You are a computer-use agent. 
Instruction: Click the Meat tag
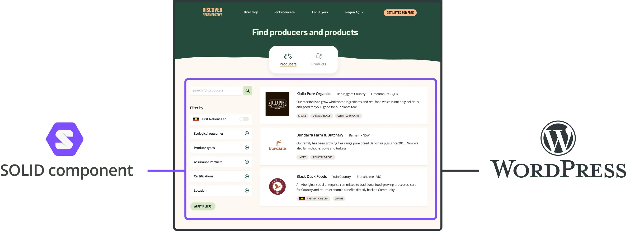point(303,157)
